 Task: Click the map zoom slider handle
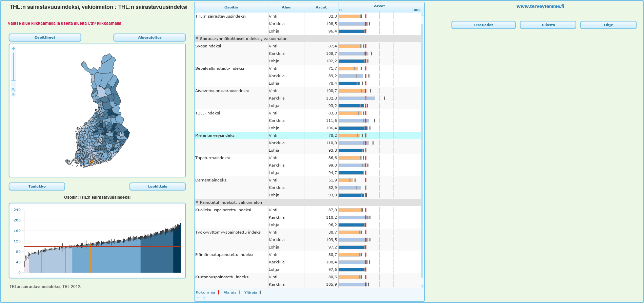[14, 81]
